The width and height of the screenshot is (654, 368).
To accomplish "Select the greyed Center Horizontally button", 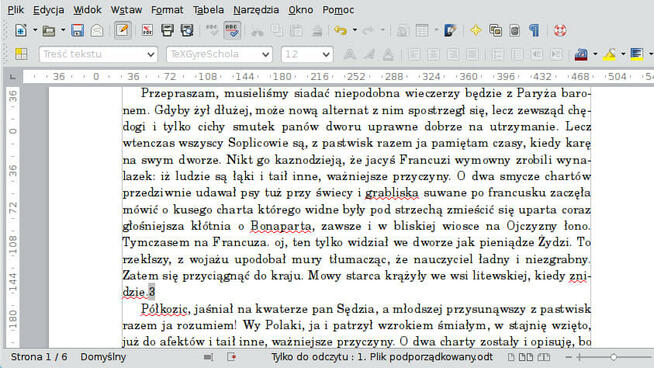I will (433, 54).
